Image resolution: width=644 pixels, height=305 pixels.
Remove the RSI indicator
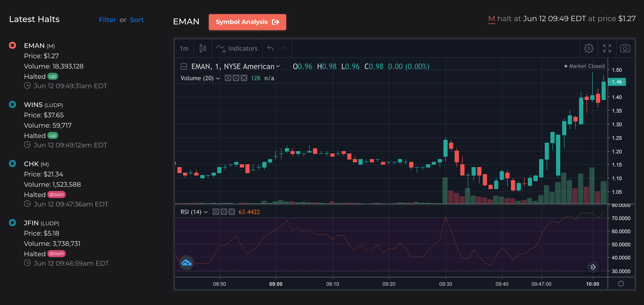pyautogui.click(x=232, y=212)
